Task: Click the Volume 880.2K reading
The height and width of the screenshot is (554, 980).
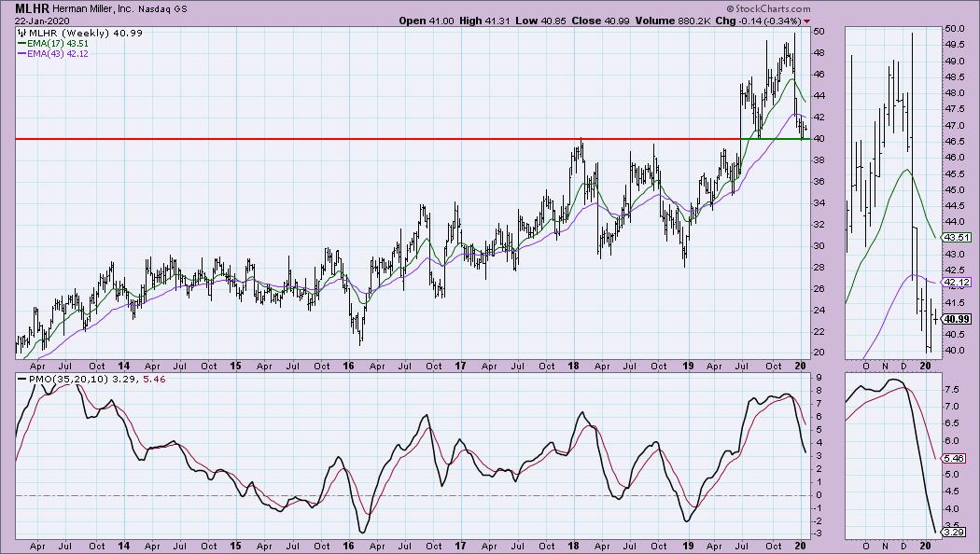Action: tap(673, 21)
